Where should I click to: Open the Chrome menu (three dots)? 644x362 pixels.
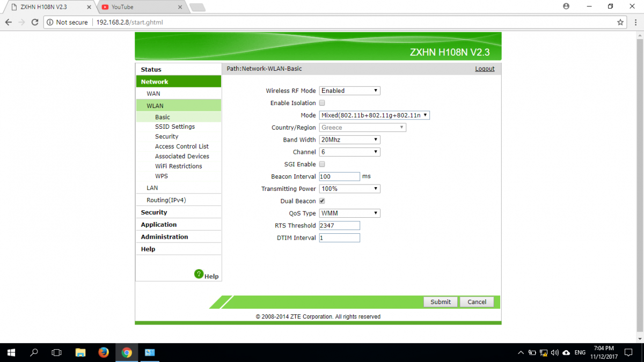pyautogui.click(x=635, y=23)
